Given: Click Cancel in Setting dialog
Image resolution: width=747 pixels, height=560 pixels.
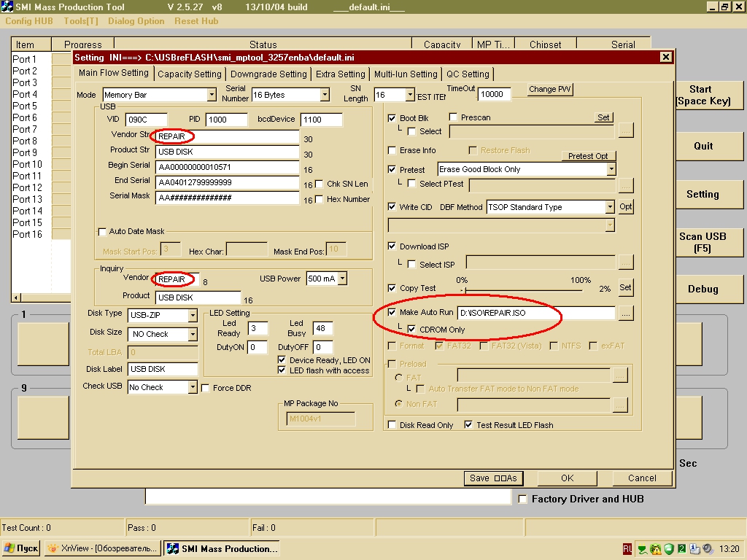Looking at the screenshot, I should 642,478.
